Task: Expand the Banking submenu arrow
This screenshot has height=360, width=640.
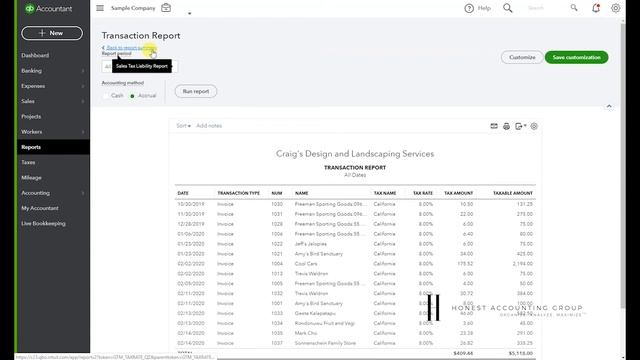Action: click(x=83, y=71)
